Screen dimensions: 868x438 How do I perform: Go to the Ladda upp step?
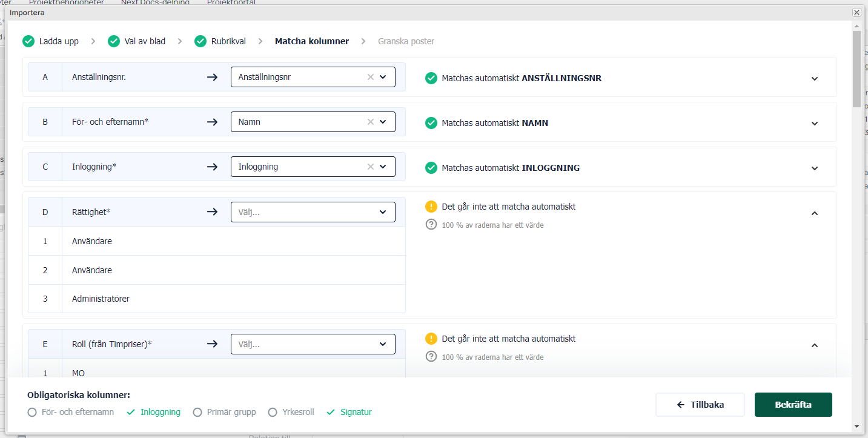click(x=59, y=41)
